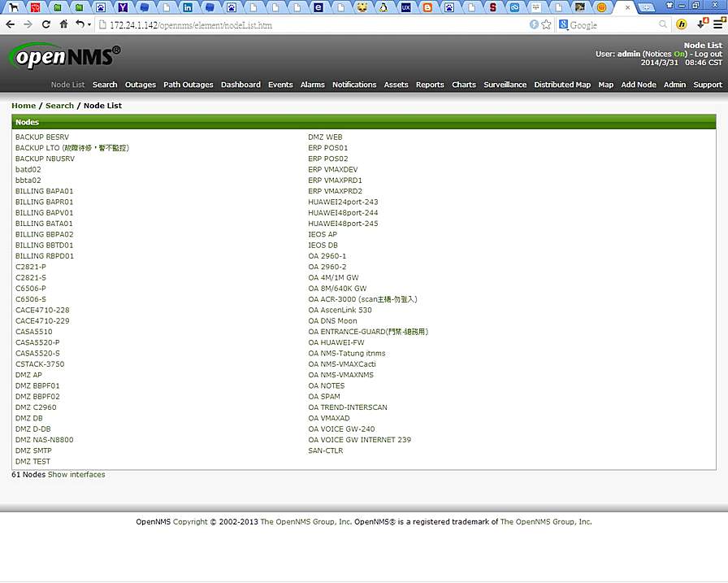Go back to the previous page
This screenshot has height=583, width=728.
point(11,24)
